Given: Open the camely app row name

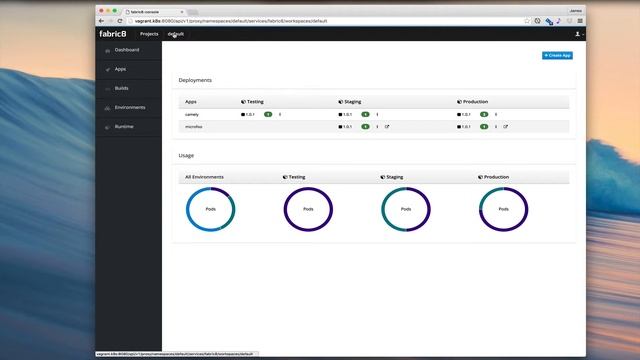Looking at the screenshot, I should coord(192,115).
